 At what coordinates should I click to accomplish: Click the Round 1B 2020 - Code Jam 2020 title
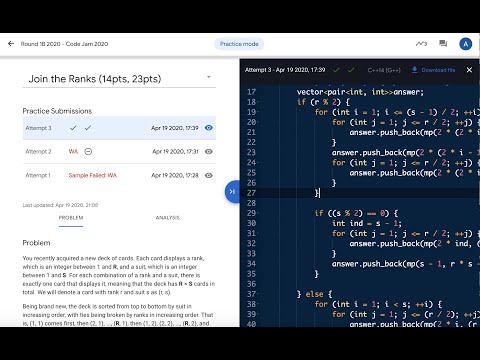(x=64, y=44)
